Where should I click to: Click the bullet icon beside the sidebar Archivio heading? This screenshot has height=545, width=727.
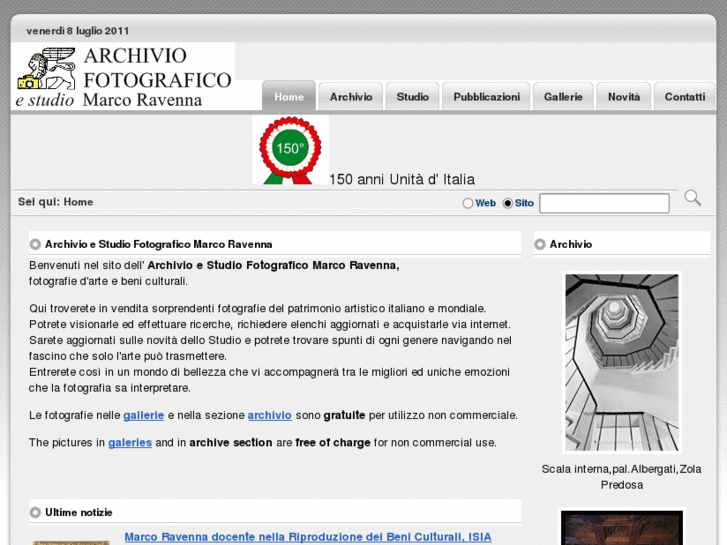pos(540,244)
